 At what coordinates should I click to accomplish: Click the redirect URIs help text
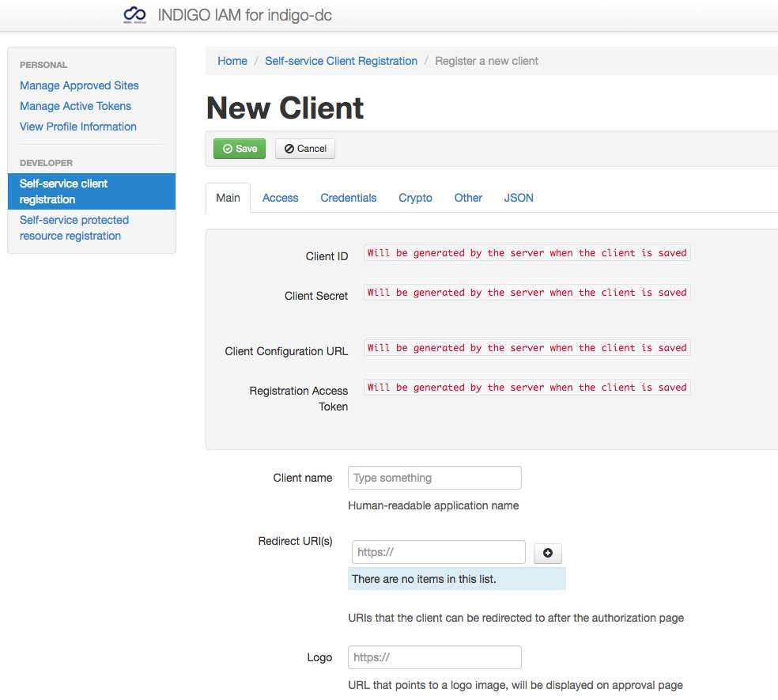coord(516,618)
